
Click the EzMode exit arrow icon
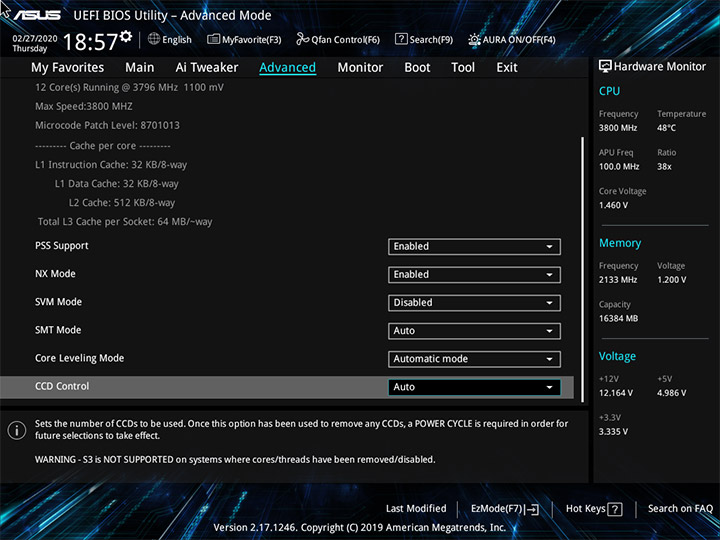click(531, 509)
